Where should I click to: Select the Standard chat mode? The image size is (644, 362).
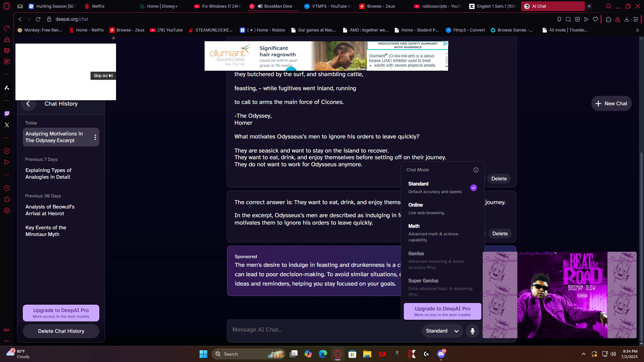coord(442,187)
